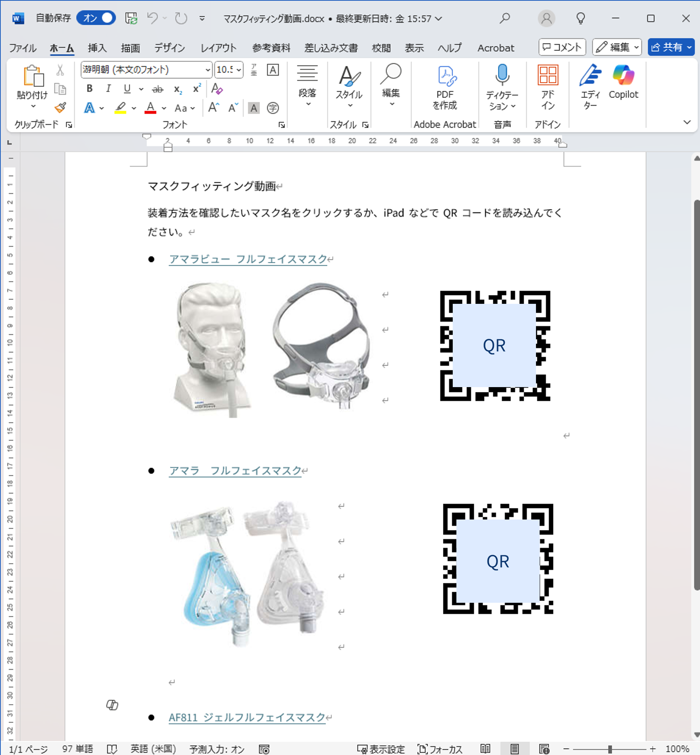
Task: Open the font name dropdown
Action: click(208, 70)
